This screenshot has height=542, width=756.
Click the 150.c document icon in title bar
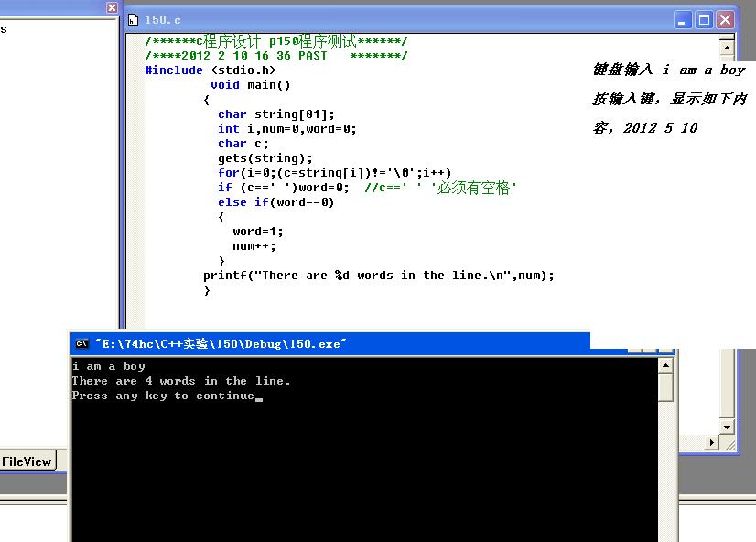coord(133,20)
